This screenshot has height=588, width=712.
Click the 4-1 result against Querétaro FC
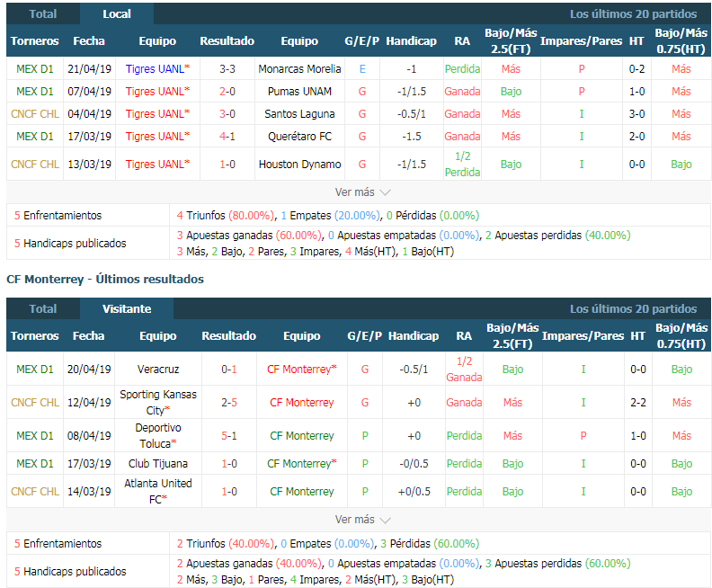coord(227,137)
